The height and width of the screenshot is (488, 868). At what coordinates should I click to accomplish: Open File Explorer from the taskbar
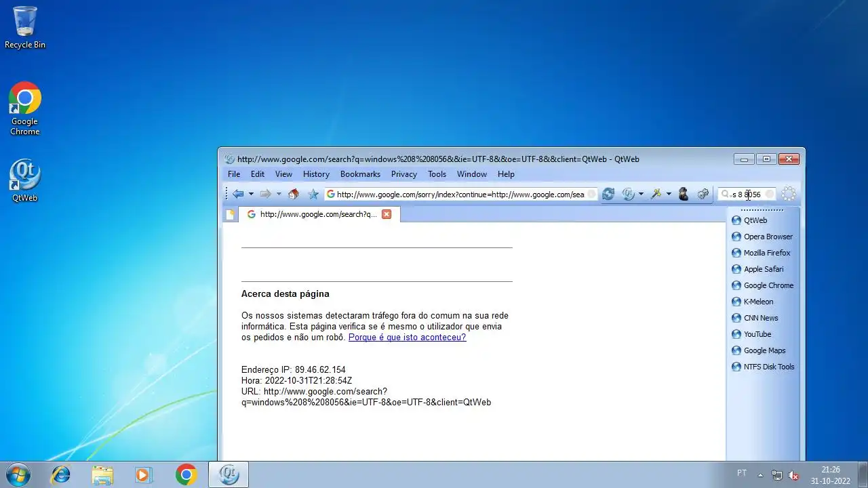click(x=102, y=474)
